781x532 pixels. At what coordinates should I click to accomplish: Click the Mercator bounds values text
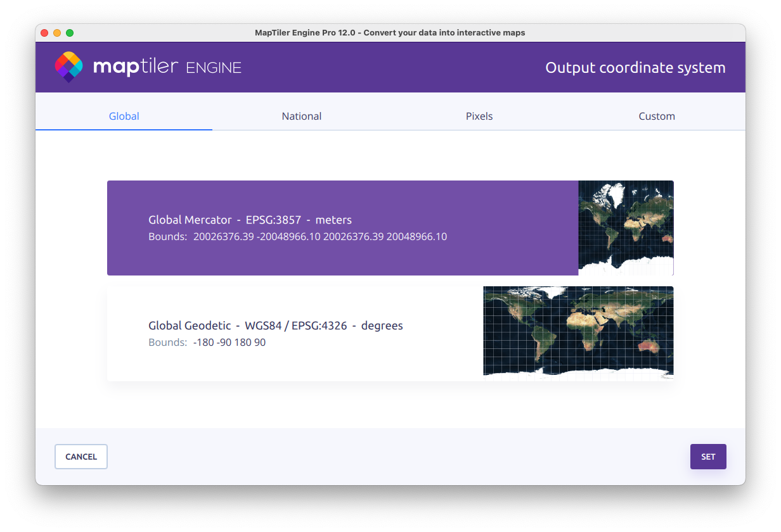[320, 237]
